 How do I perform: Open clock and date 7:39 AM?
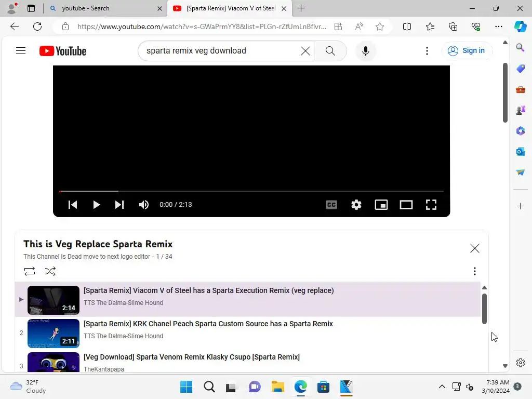pyautogui.click(x=495, y=387)
